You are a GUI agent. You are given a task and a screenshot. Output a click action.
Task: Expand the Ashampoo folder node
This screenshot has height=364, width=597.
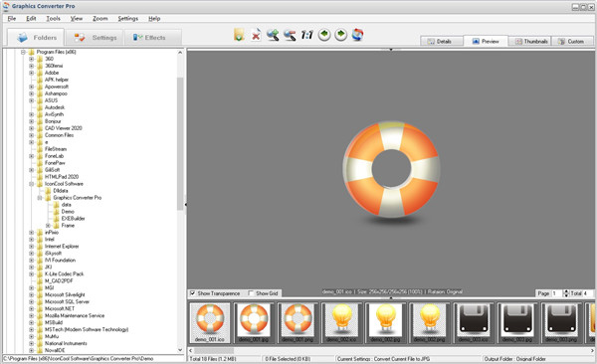pos(32,93)
